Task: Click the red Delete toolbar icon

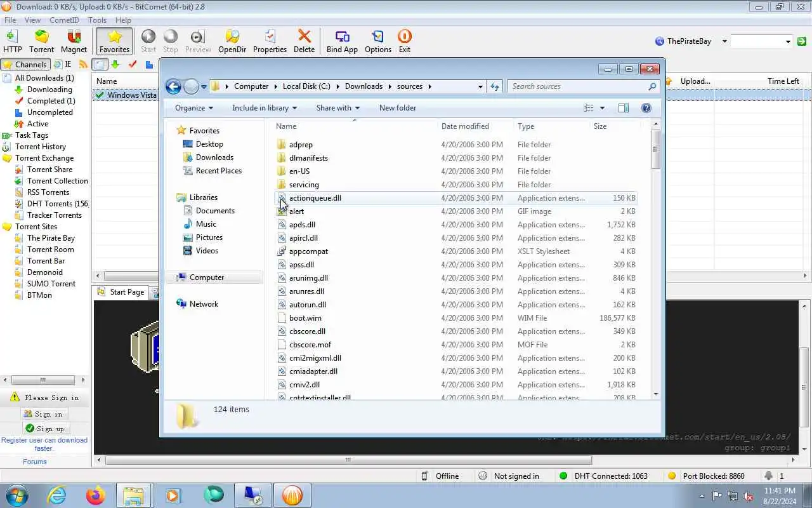Action: (x=304, y=41)
